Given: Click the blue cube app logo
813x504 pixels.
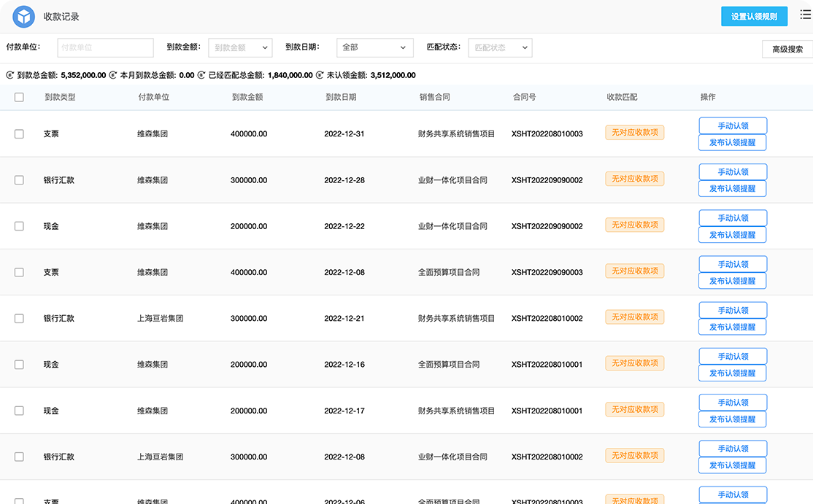Looking at the screenshot, I should [x=24, y=16].
